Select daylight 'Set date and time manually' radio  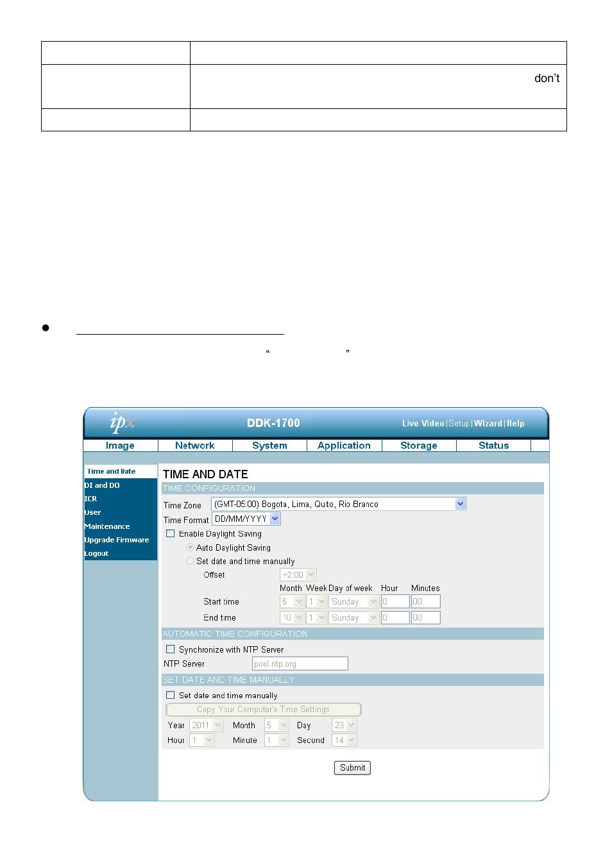click(190, 561)
